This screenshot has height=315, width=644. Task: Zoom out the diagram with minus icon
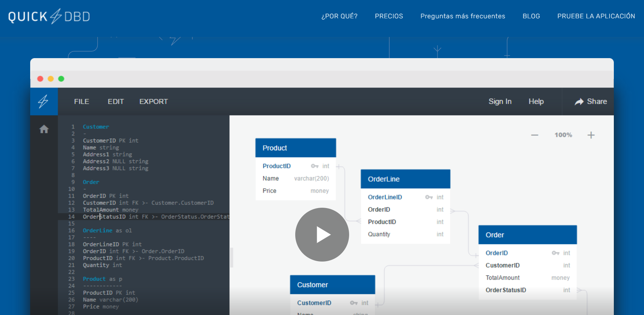click(535, 135)
